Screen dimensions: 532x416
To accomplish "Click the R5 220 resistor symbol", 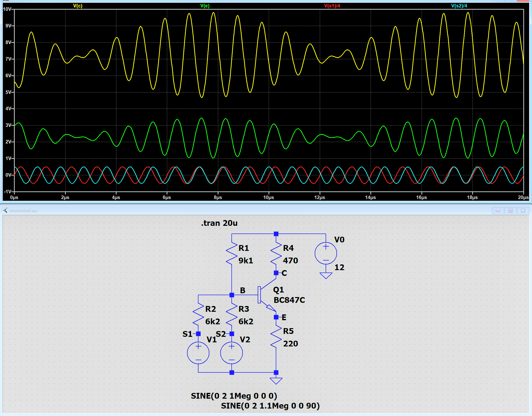I will [276, 337].
